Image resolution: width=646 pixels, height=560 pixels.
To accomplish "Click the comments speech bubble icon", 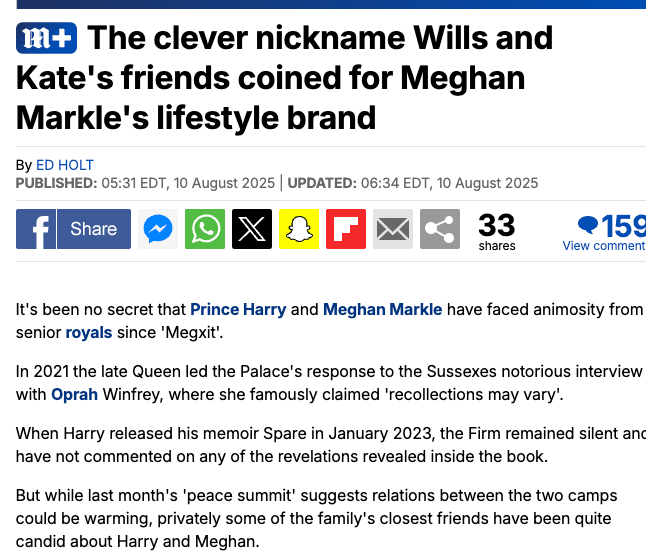I will click(x=589, y=225).
